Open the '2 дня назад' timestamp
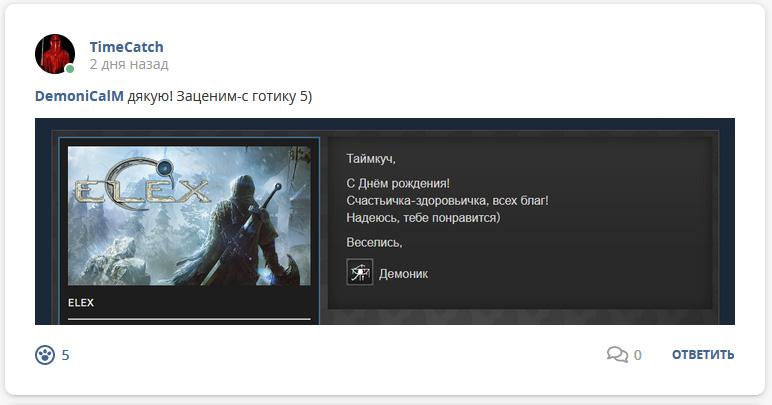This screenshot has height=405, width=772. 129,64
